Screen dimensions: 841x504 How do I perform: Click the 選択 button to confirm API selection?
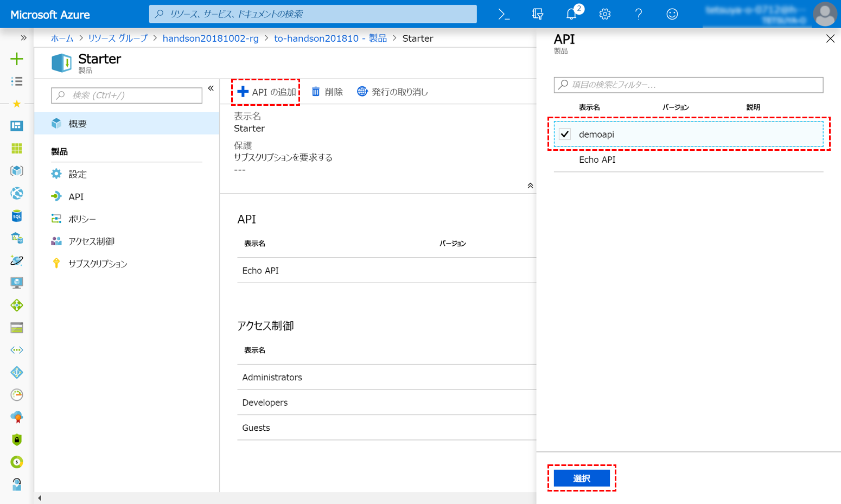[582, 478]
